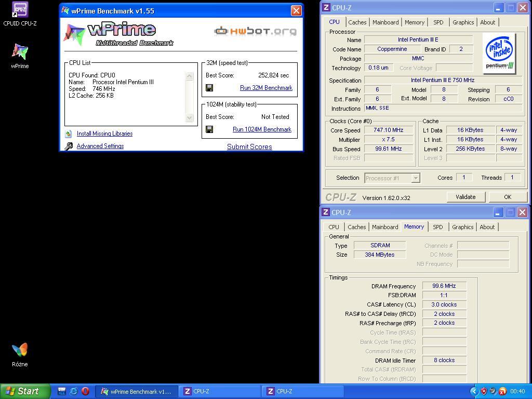Image resolution: width=532 pixels, height=399 pixels.
Task: Select the CPU tab in top CPU-Z window
Action: (334, 22)
